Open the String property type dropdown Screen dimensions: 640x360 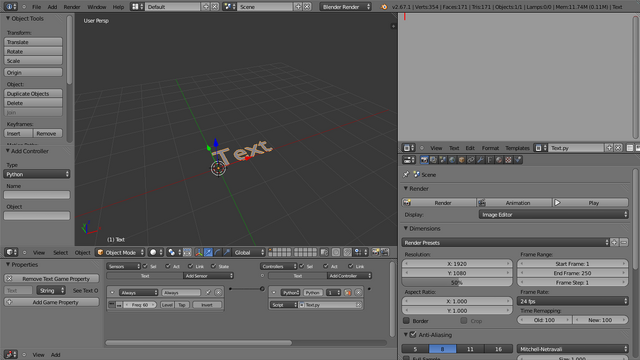pos(51,291)
